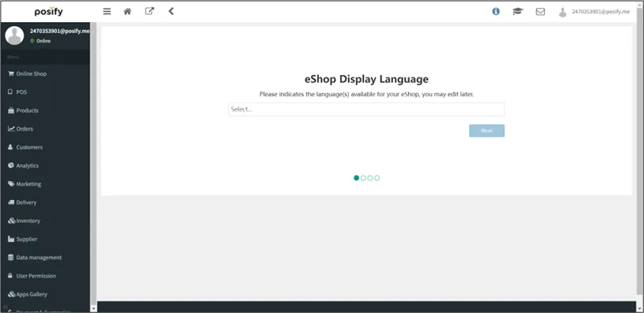Click the sidebar account email text
This screenshot has width=644, height=313.
coord(59,31)
